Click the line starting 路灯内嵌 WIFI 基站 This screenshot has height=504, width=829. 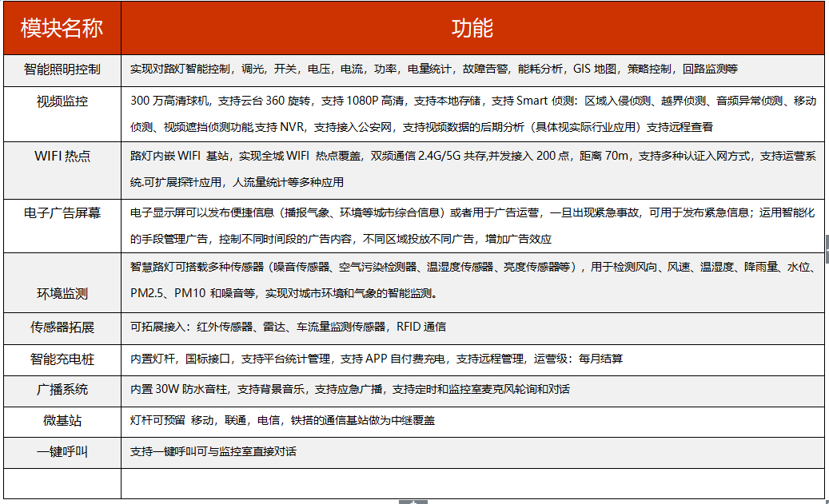[x=472, y=156]
